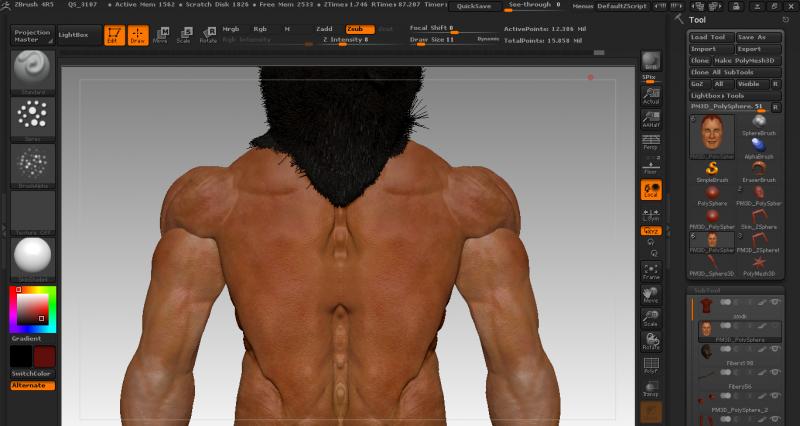Click the Frame view icon

coord(651,271)
